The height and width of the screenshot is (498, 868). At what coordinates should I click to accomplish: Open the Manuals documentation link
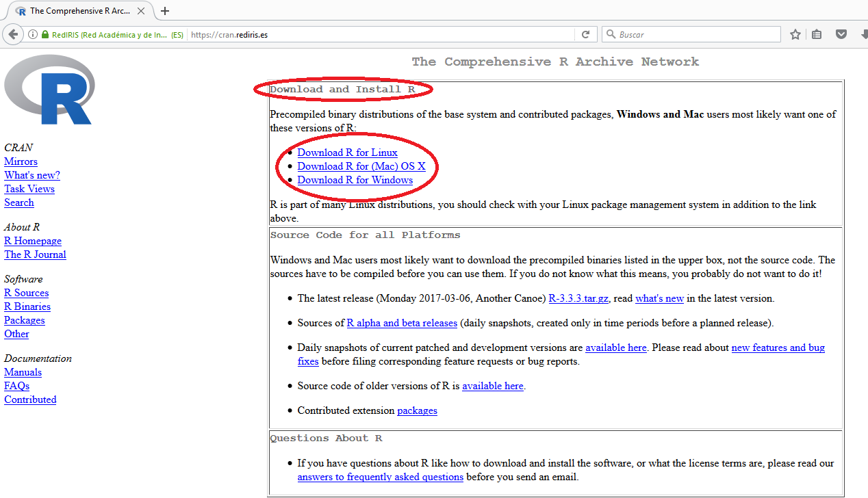coord(23,372)
